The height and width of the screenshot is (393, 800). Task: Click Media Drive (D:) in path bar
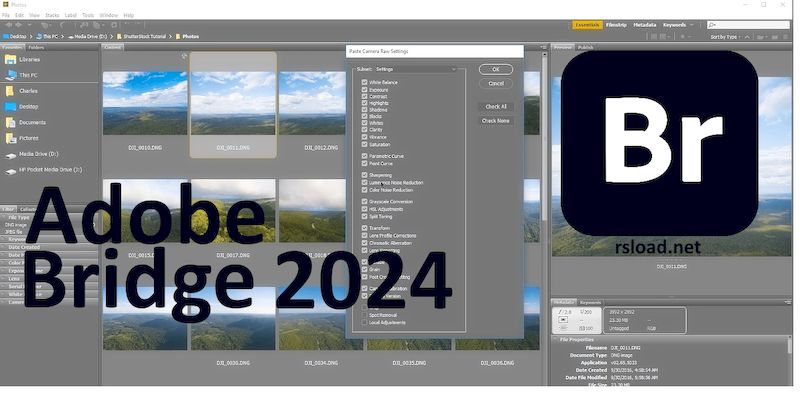pos(87,37)
